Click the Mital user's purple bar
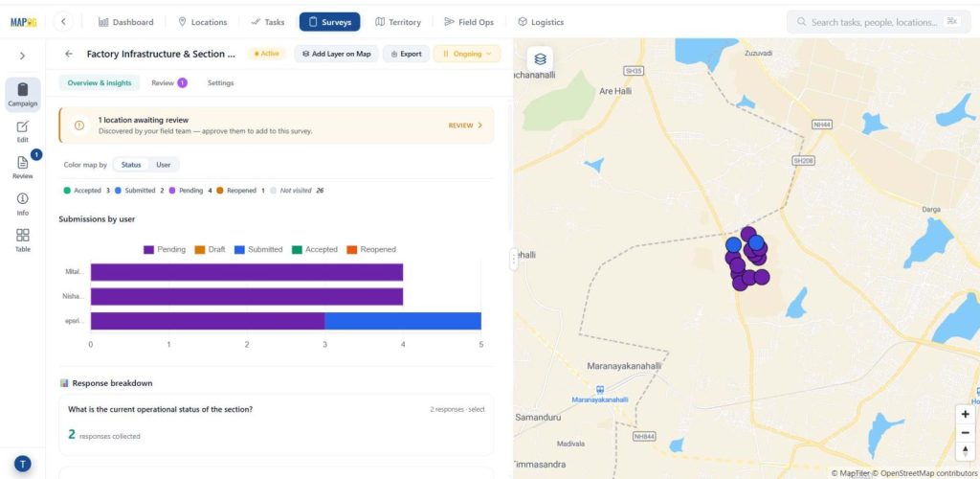Viewport: 980px width, 479px height. [x=247, y=272]
